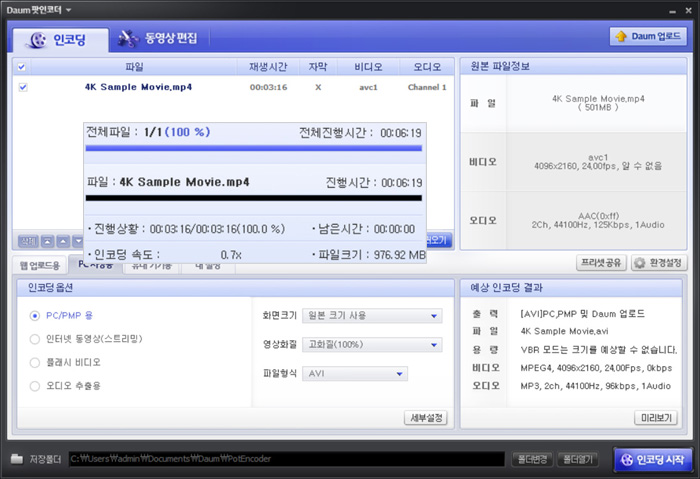Open the 영상화질 고화질(100%) dropdown
The image size is (700, 479).
tap(372, 345)
